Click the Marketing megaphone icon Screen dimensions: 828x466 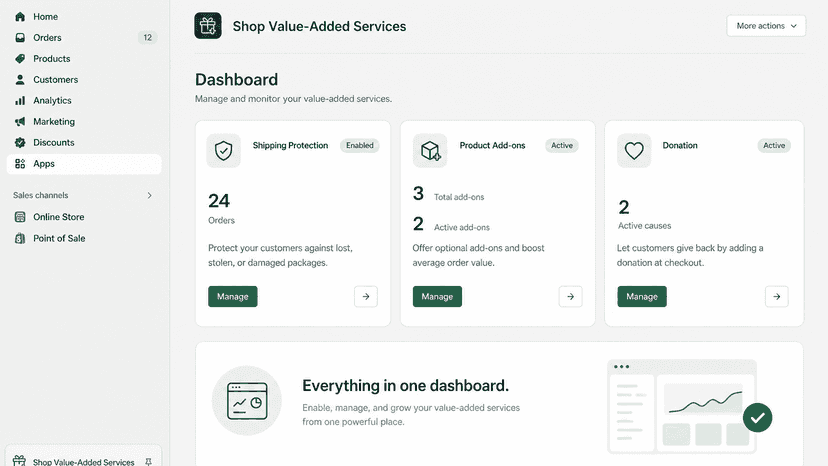click(20, 122)
